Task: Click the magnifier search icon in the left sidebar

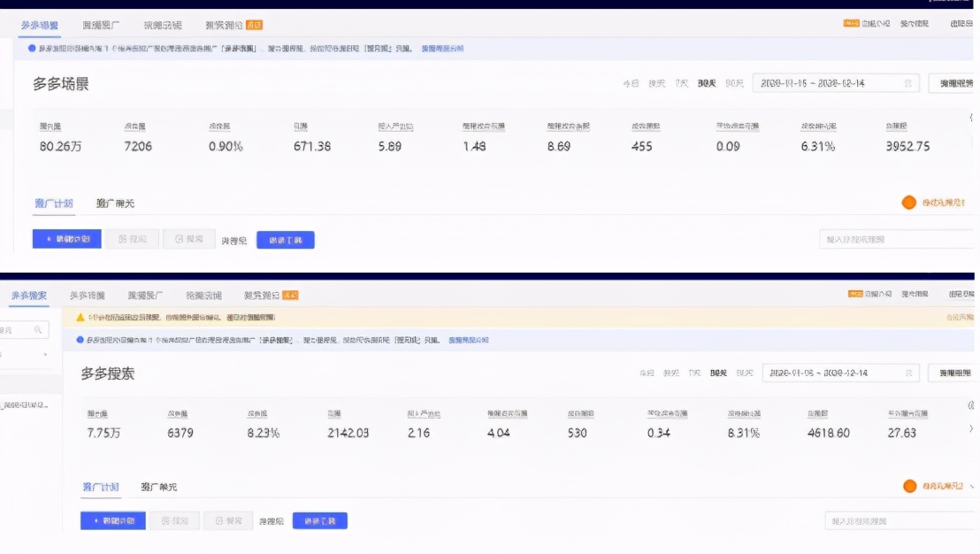Action: (x=39, y=328)
